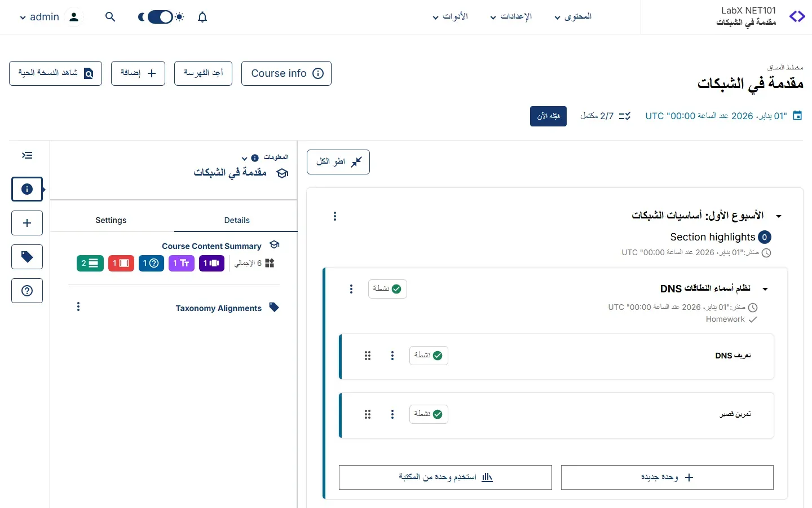Viewport: 812px width, 508px height.
Task: Switch to the Settings tab
Action: click(x=111, y=220)
